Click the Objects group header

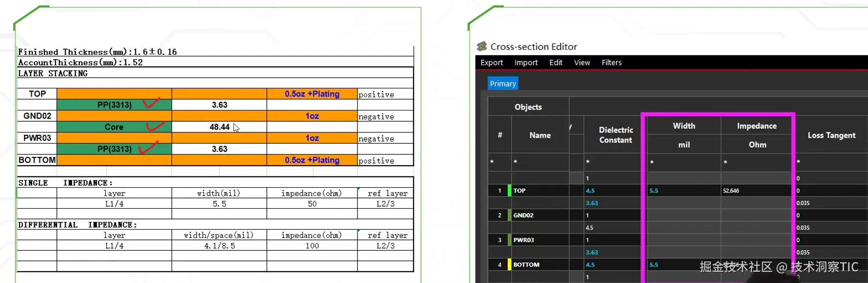[x=528, y=107]
